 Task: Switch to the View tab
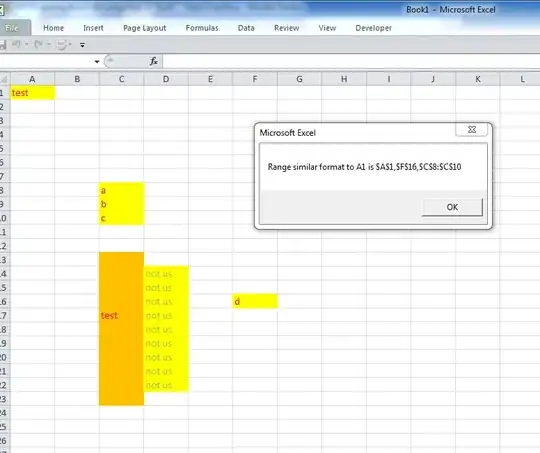tap(327, 28)
